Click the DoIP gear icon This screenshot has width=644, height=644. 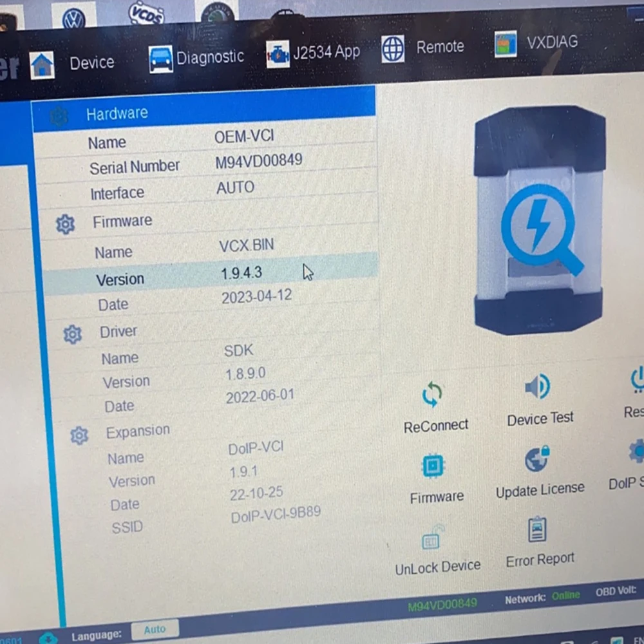637,451
